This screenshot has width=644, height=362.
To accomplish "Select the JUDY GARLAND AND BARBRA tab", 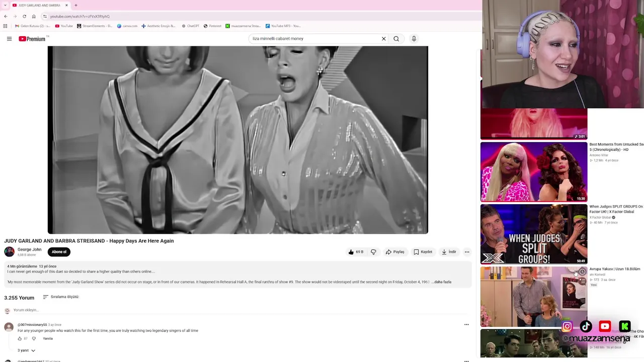I will coord(39,6).
